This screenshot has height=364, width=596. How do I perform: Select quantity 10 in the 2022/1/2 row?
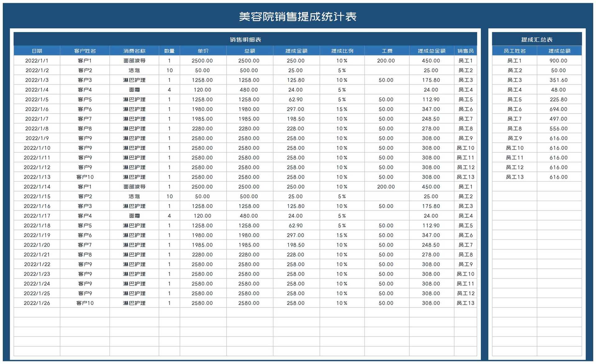tap(169, 70)
